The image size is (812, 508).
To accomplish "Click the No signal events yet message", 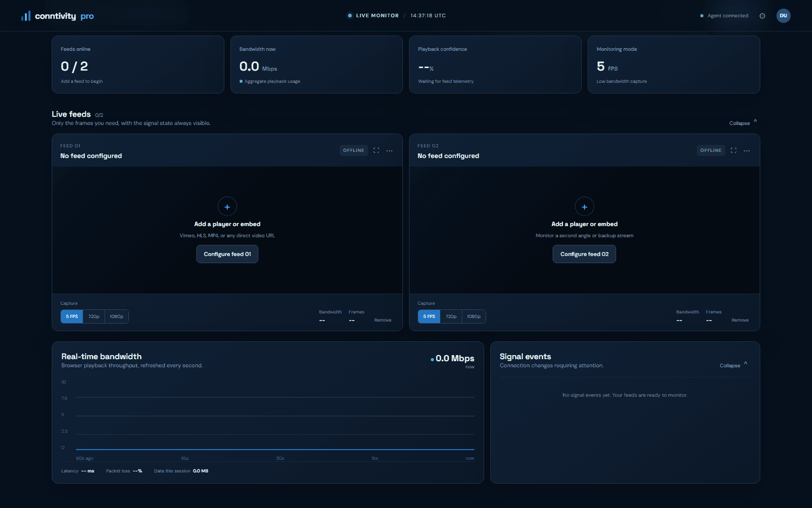I will (x=625, y=395).
